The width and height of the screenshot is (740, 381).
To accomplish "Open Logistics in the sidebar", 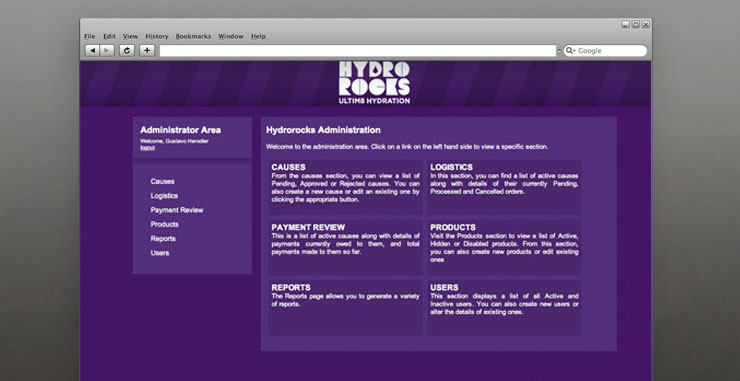I will (x=164, y=195).
